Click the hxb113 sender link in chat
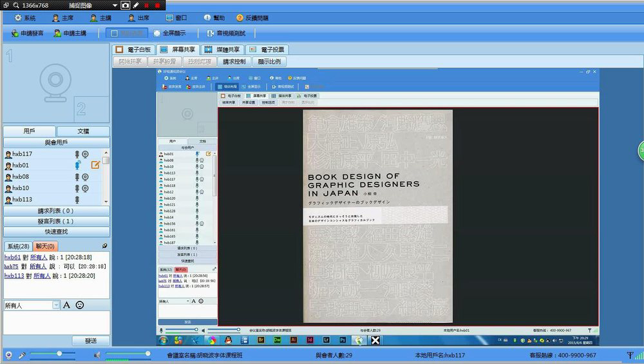Image resolution: width=644 pixels, height=364 pixels. pos(14,276)
